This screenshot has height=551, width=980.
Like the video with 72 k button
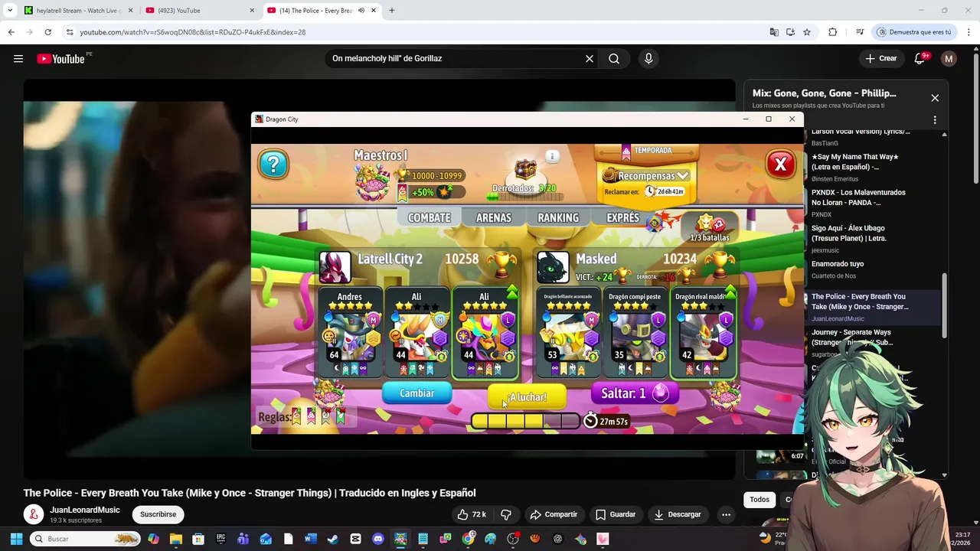472,514
